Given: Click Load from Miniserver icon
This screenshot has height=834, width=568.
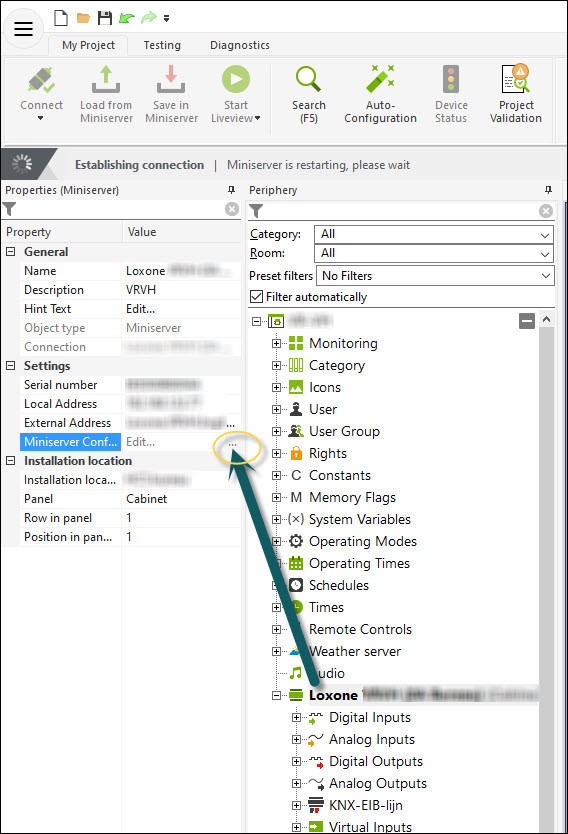Looking at the screenshot, I should pyautogui.click(x=106, y=80).
